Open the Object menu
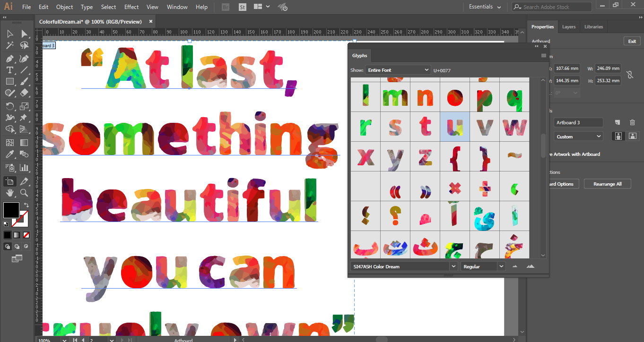Image resolution: width=644 pixels, height=342 pixels. point(64,7)
